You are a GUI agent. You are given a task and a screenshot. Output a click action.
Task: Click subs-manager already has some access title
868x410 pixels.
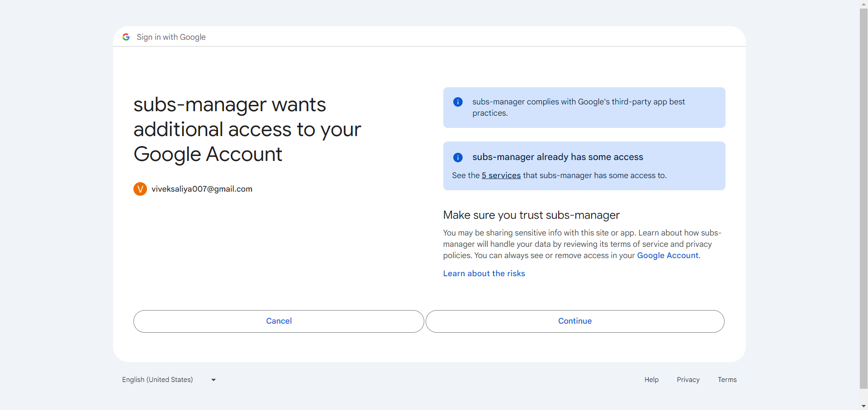coord(558,157)
